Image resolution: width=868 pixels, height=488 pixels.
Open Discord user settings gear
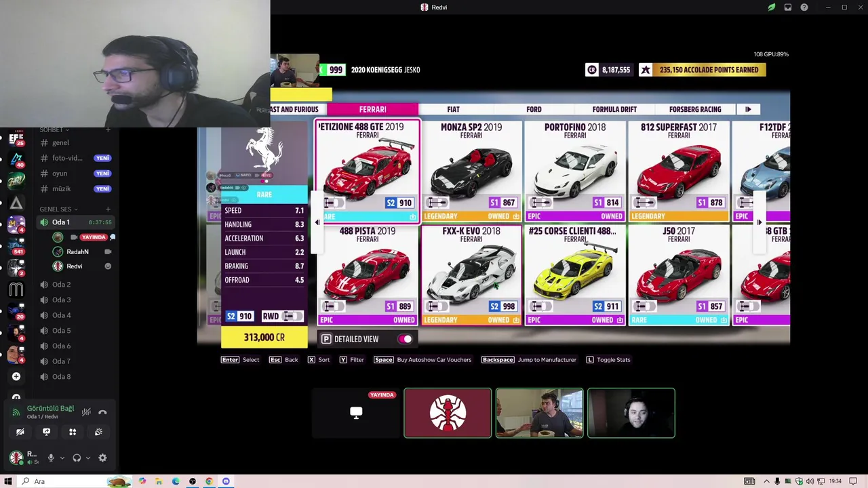[x=102, y=457]
